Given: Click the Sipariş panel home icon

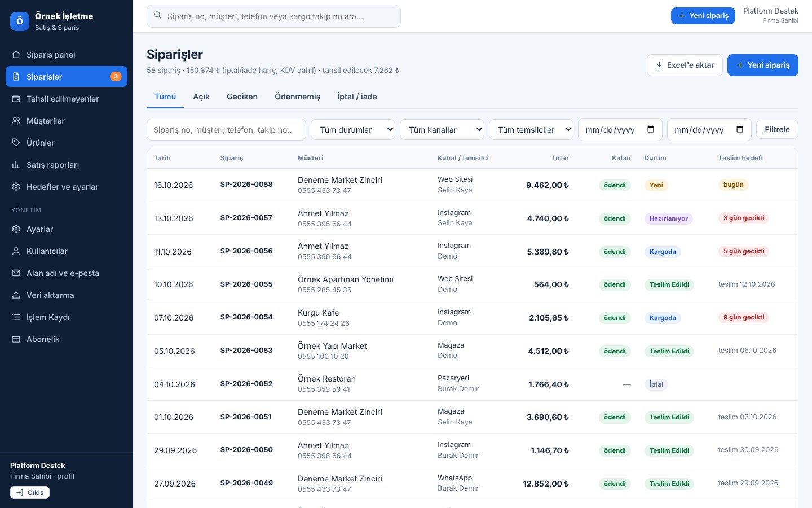Looking at the screenshot, I should coord(16,55).
